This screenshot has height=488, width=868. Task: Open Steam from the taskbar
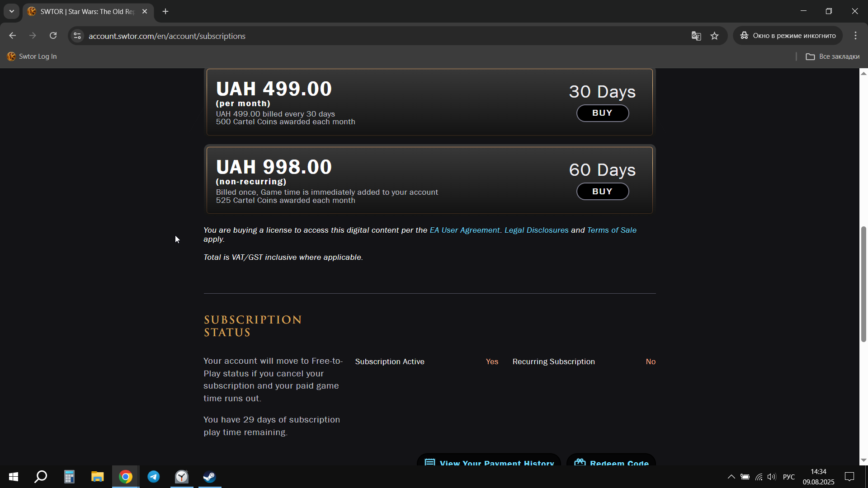pyautogui.click(x=210, y=477)
